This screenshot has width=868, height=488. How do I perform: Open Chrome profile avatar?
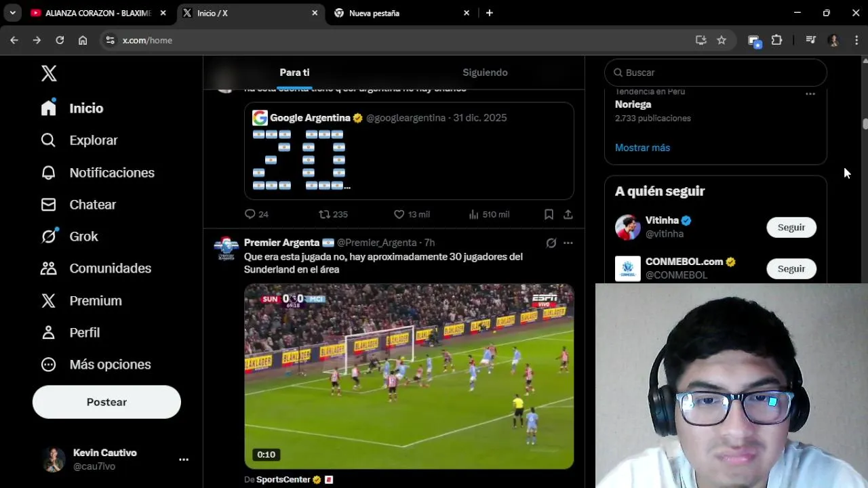[833, 40]
